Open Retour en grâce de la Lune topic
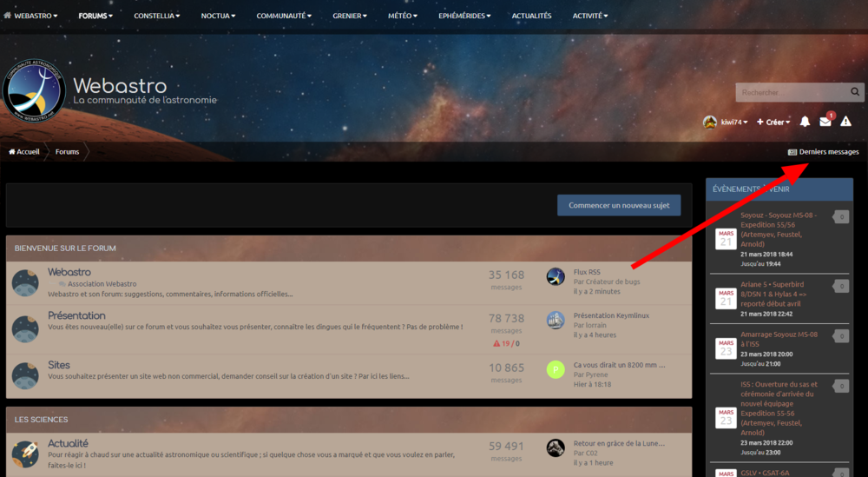 [x=619, y=443]
